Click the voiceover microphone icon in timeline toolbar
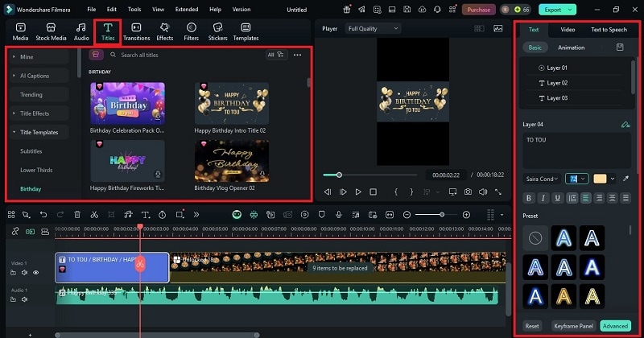The width and height of the screenshot is (644, 338). (338, 214)
